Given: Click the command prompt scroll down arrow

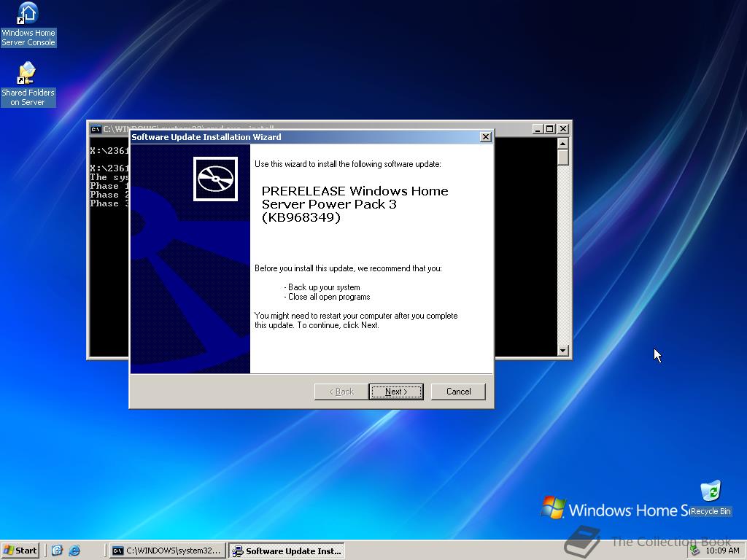Looking at the screenshot, I should (562, 351).
